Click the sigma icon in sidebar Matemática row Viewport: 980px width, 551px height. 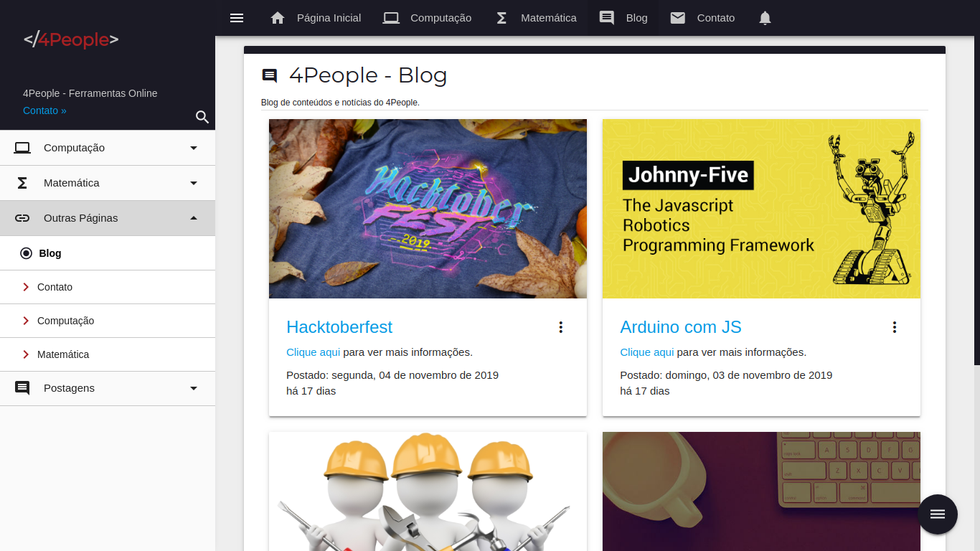(22, 183)
